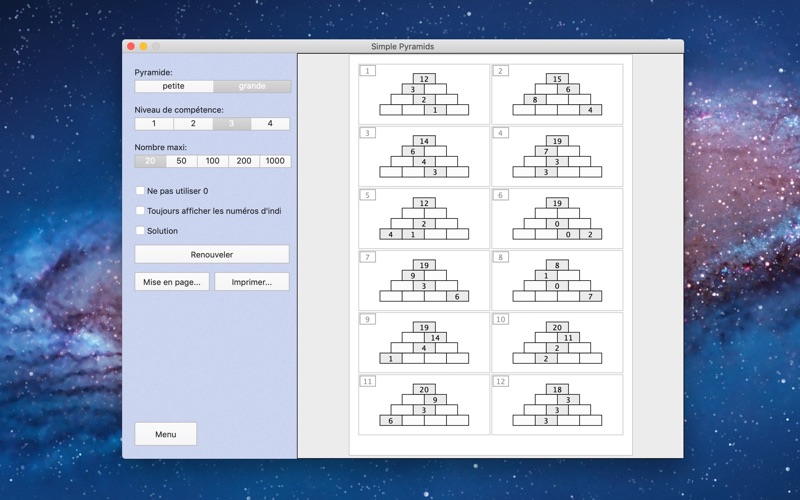
Task: Select the 'petite' pyramid size
Action: click(x=174, y=86)
